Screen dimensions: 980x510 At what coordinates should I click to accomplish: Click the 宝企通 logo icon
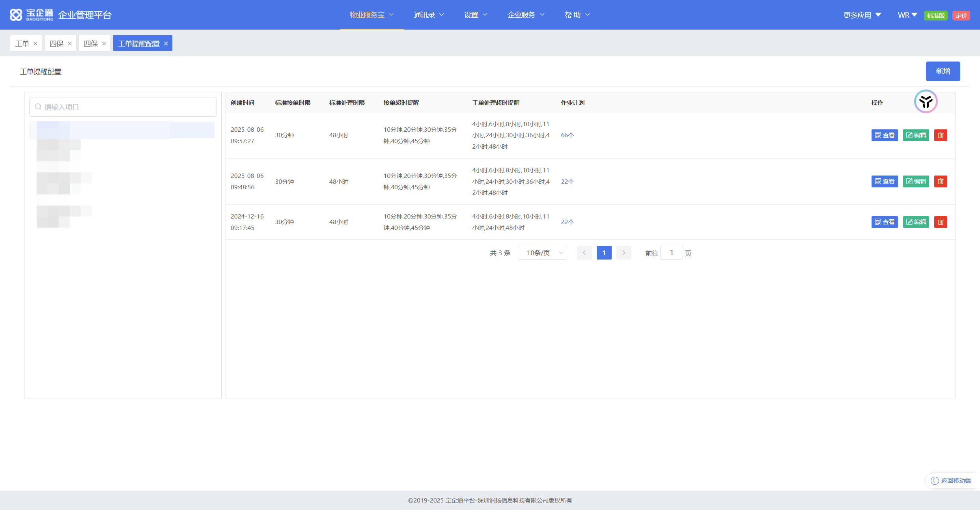16,15
